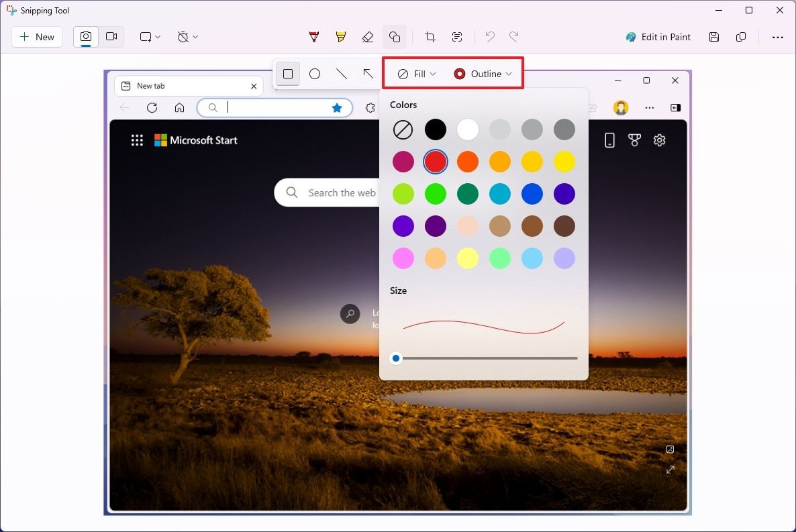Switch to screen recording mode
The width and height of the screenshot is (796, 532).
(x=111, y=37)
